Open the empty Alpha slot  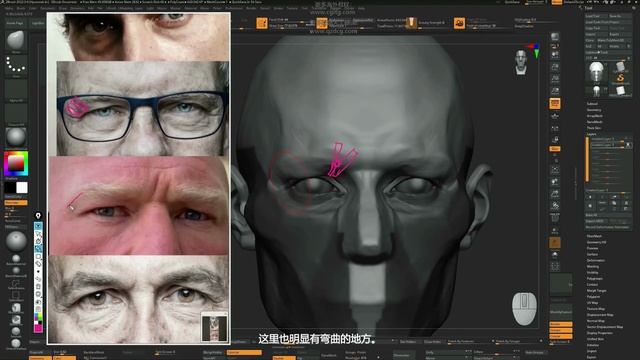16,90
